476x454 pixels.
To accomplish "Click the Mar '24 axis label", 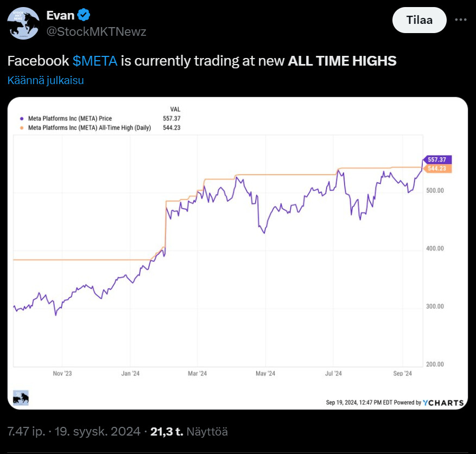I will pos(198,373).
